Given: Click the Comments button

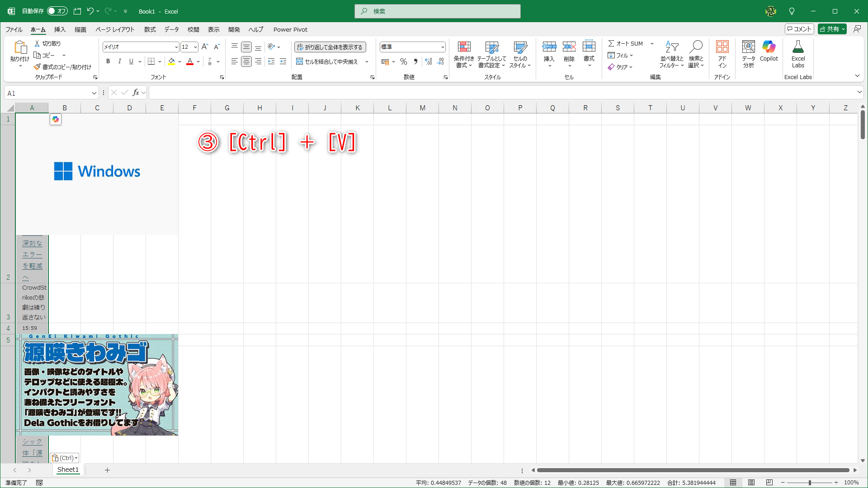Looking at the screenshot, I should (799, 29).
